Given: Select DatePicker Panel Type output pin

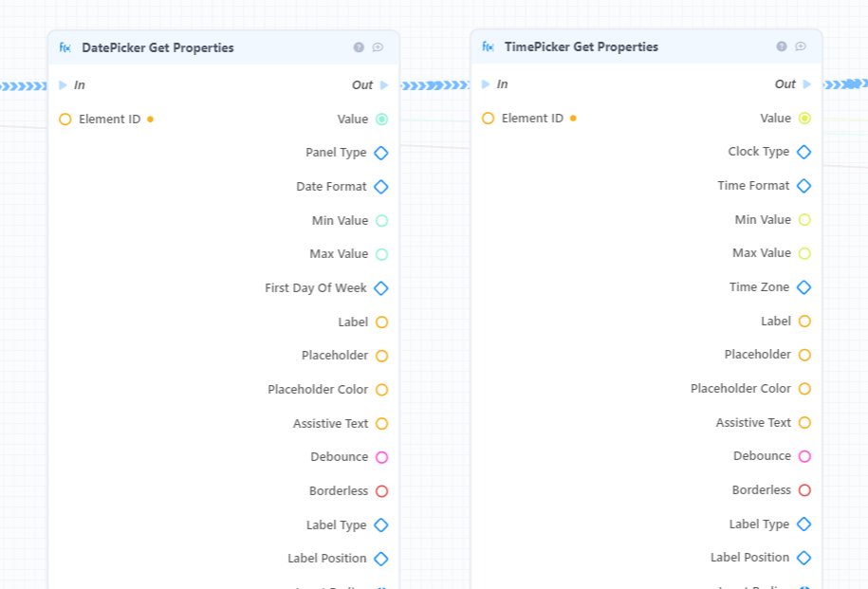Looking at the screenshot, I should click(x=381, y=153).
